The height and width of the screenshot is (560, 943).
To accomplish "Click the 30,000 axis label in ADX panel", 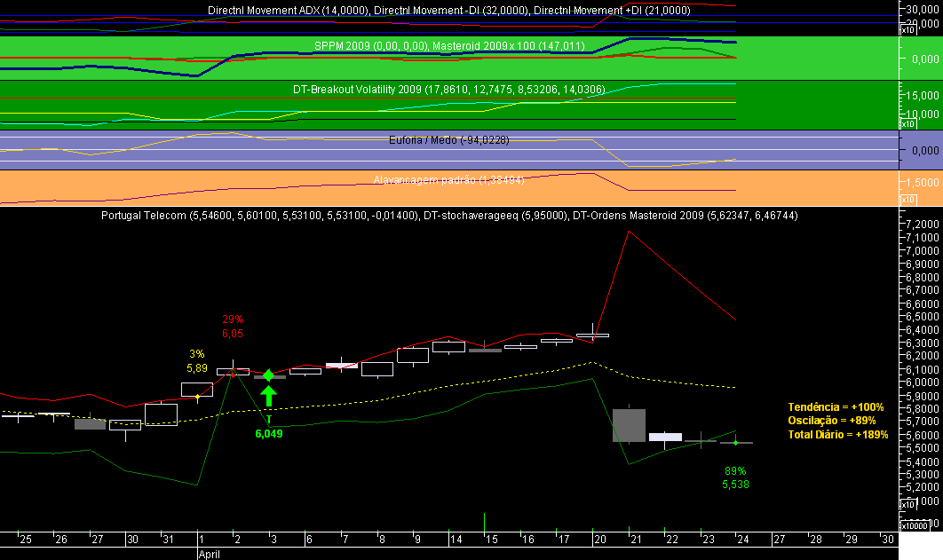I will (922, 10).
